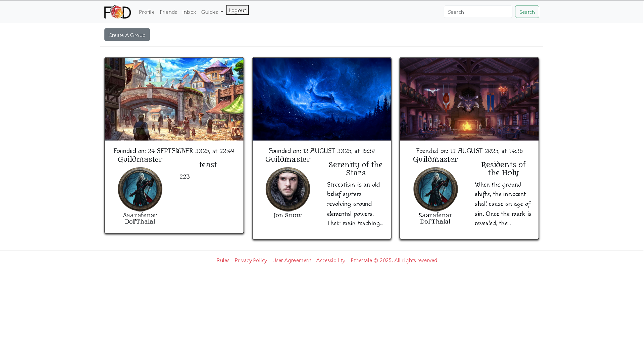Click Saarafenar Dol'Thalal avatar on teast guild
Viewport: 644px width, 362px height.
pos(140,189)
